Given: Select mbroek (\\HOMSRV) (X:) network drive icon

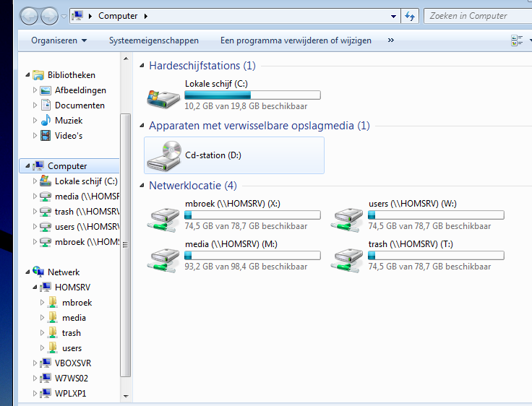Looking at the screenshot, I should (x=163, y=220).
